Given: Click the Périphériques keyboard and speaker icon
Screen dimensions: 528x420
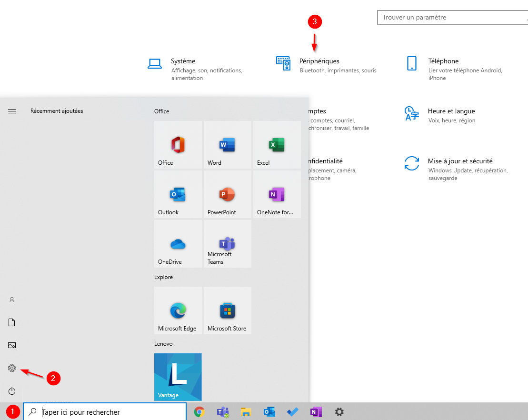Looking at the screenshot, I should pos(283,63).
